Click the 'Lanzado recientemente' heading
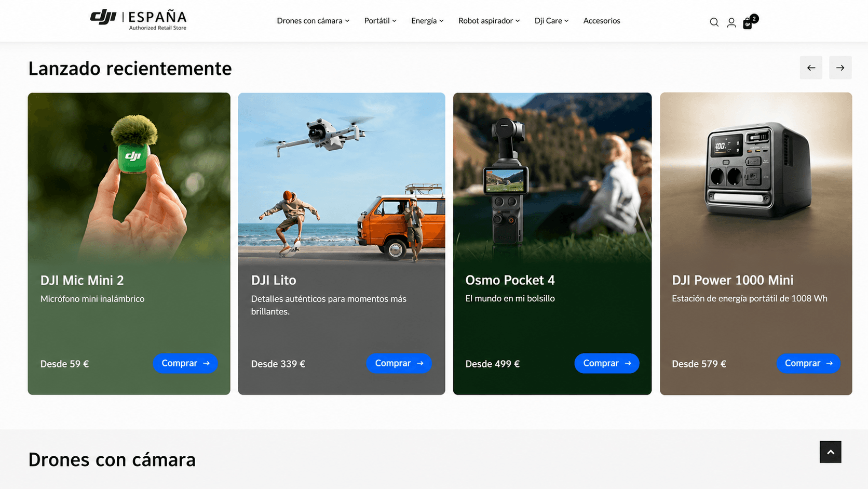 tap(130, 69)
